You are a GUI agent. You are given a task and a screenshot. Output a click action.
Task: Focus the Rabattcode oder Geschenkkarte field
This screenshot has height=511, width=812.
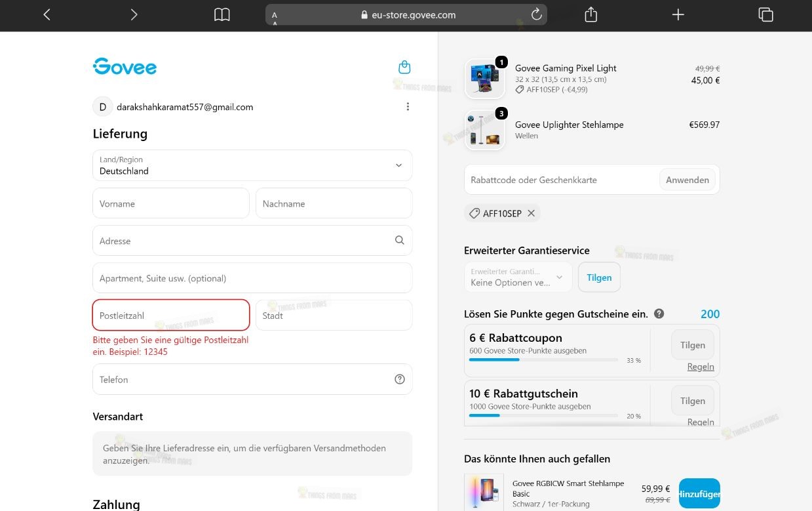pos(561,180)
